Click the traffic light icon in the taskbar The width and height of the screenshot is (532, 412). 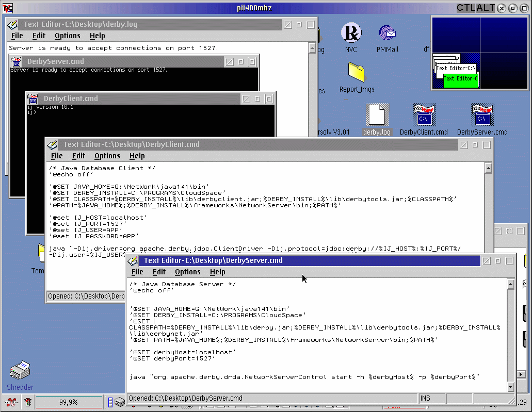coord(27,402)
